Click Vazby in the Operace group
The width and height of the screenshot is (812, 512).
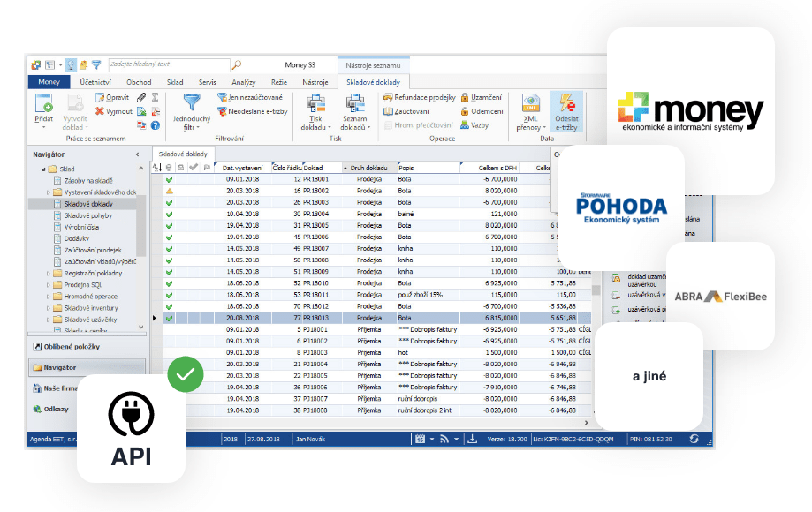point(474,125)
